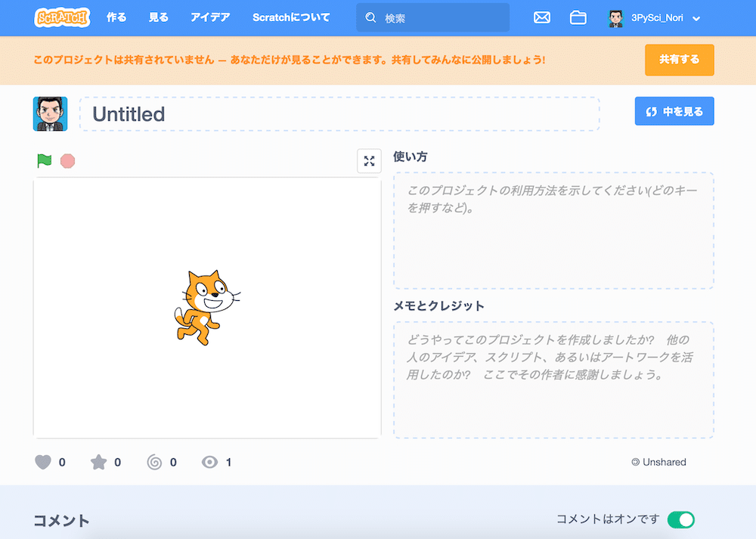Click the Scratch logo in the header
This screenshot has width=756, height=539.
coord(62,18)
